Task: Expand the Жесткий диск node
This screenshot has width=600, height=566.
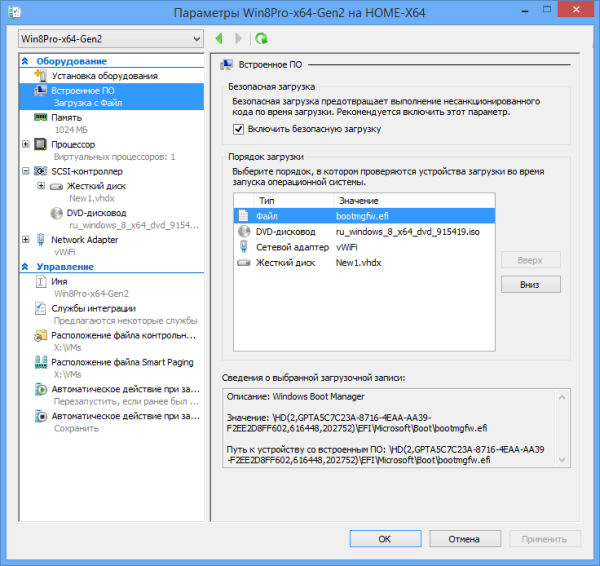Action: [41, 186]
